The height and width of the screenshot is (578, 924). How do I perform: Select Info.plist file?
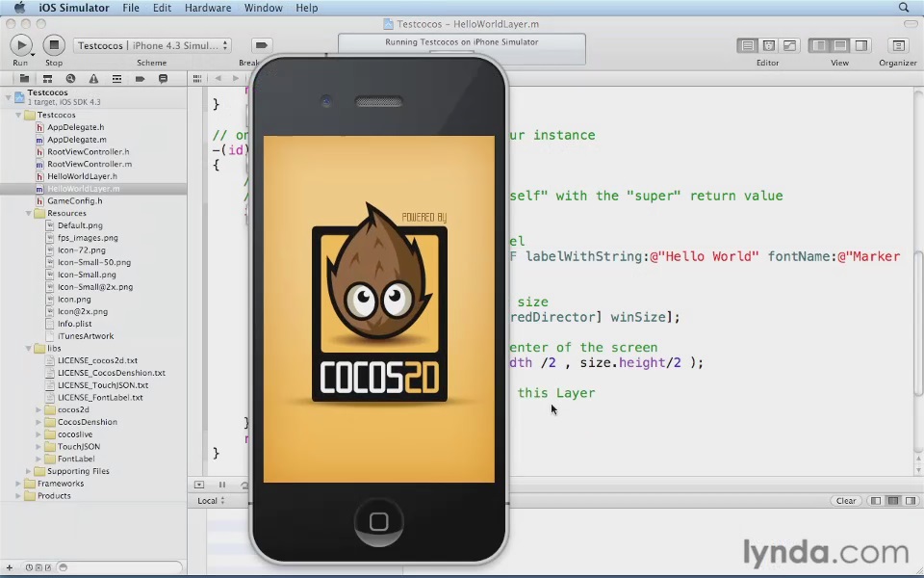[74, 324]
